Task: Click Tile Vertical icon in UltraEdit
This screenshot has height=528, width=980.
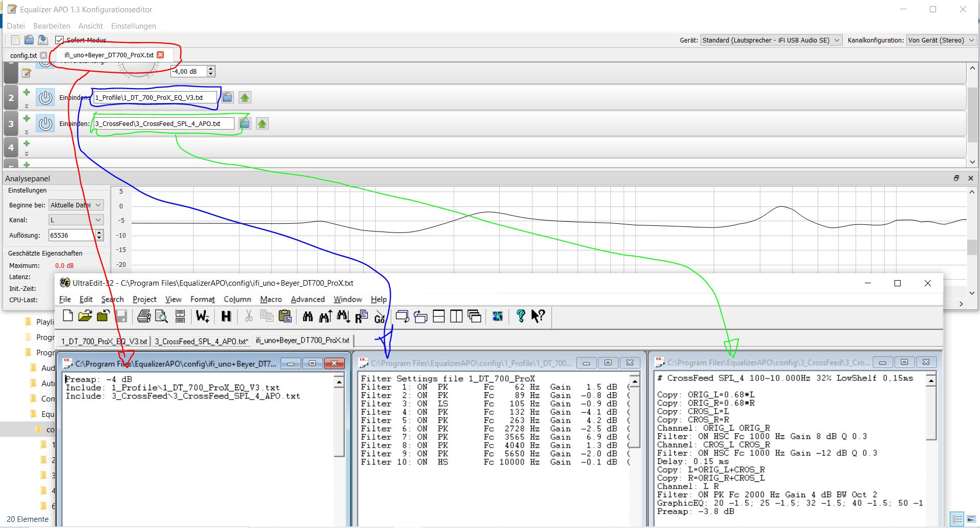Action: click(x=456, y=316)
